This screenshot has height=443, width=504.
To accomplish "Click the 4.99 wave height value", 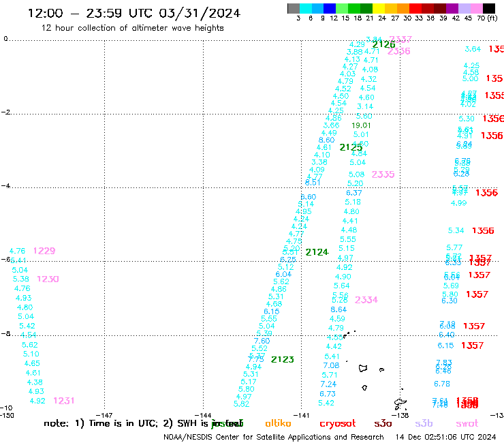I will (458, 203).
